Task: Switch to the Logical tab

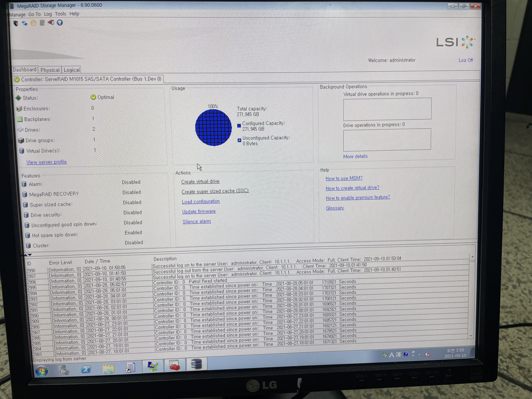Action: click(72, 70)
